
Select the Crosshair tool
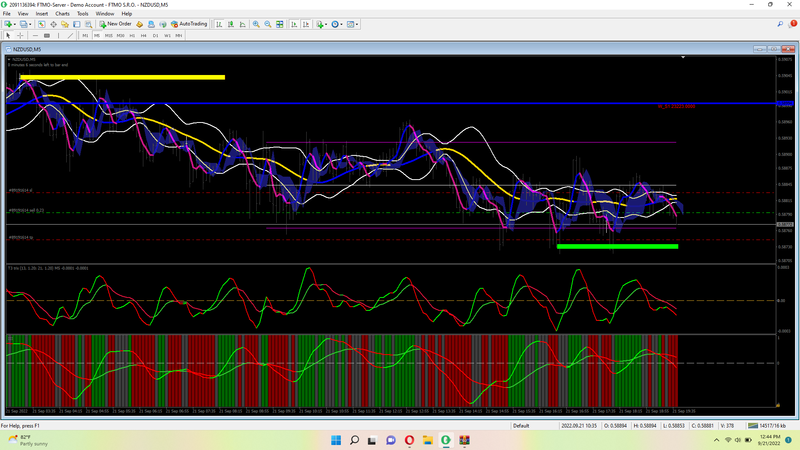tap(19, 35)
